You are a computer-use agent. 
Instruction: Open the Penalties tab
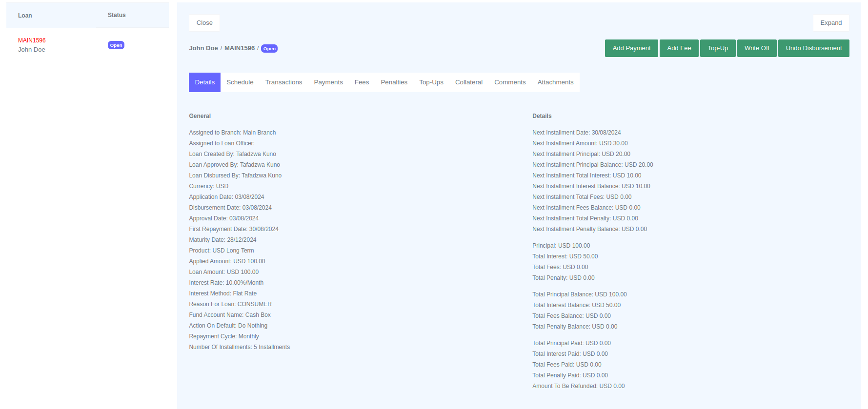point(394,82)
